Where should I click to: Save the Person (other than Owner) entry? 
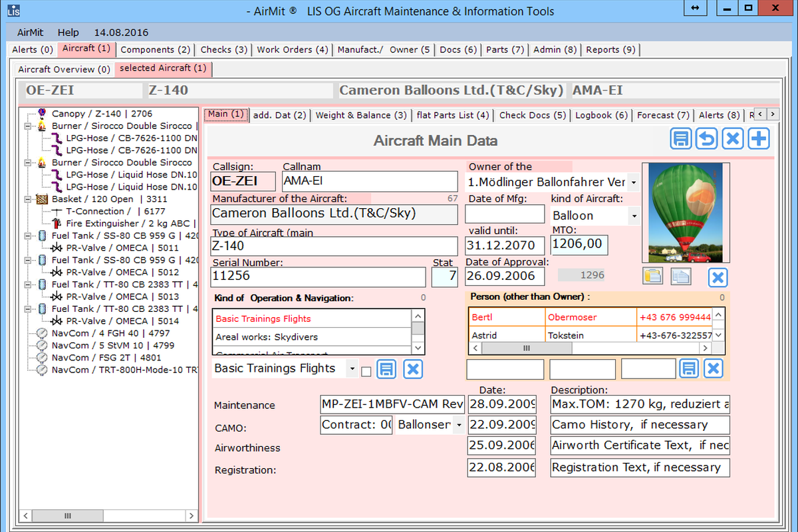pos(689,368)
